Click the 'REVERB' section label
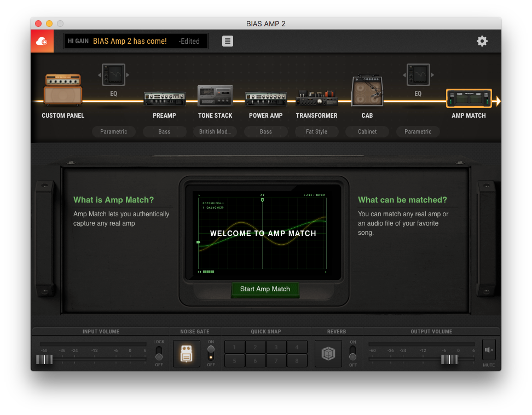Screen dimensions: 532x415 (x=337, y=332)
